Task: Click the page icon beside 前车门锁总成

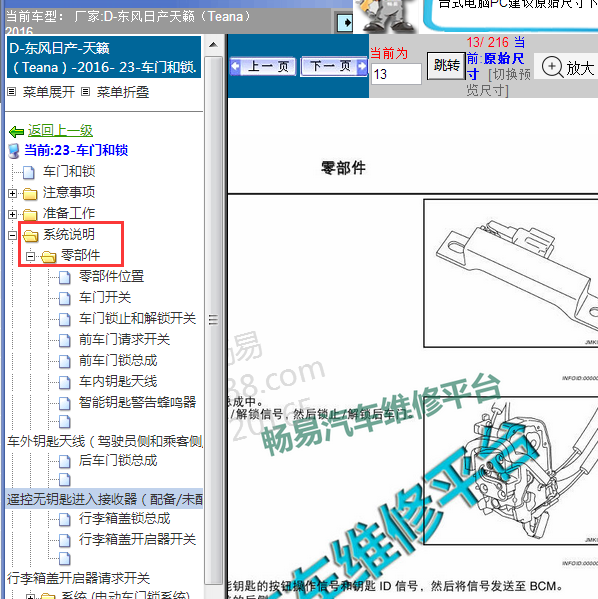Action: tap(65, 361)
